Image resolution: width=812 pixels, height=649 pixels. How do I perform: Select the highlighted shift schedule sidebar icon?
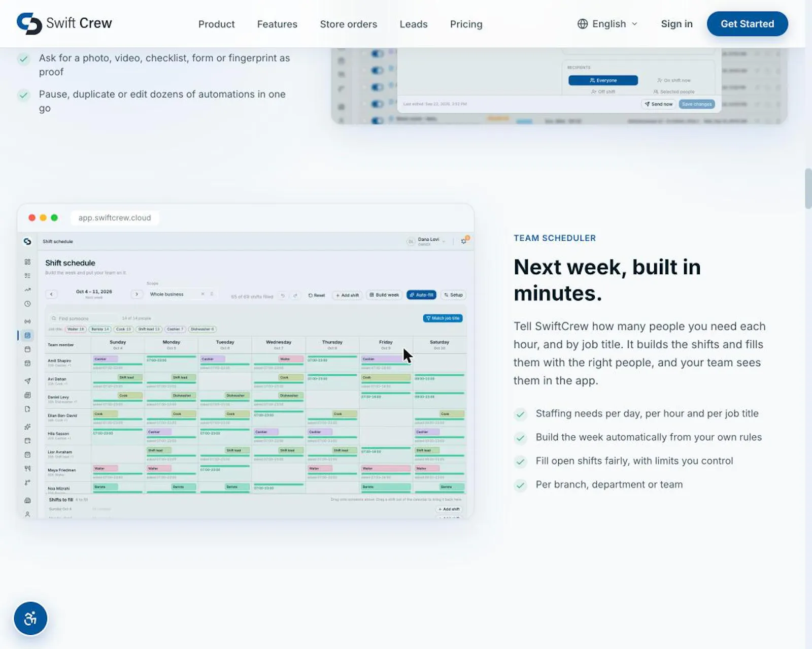[27, 335]
